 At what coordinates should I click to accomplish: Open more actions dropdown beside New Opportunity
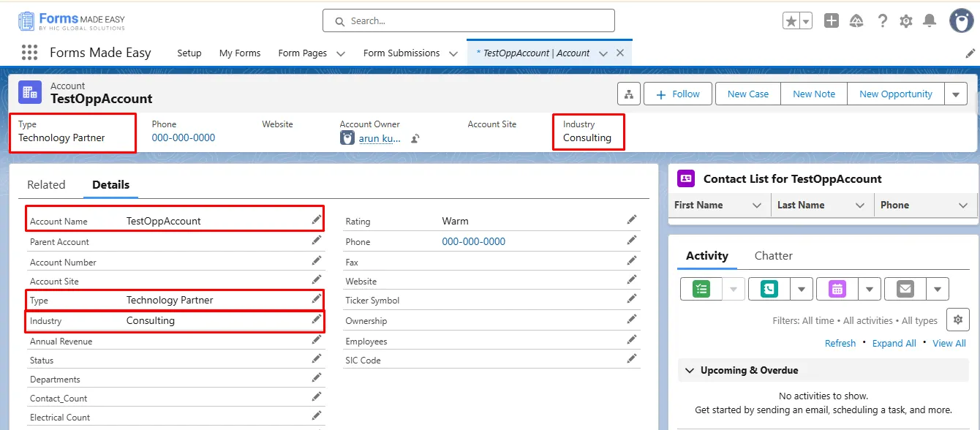pyautogui.click(x=956, y=94)
